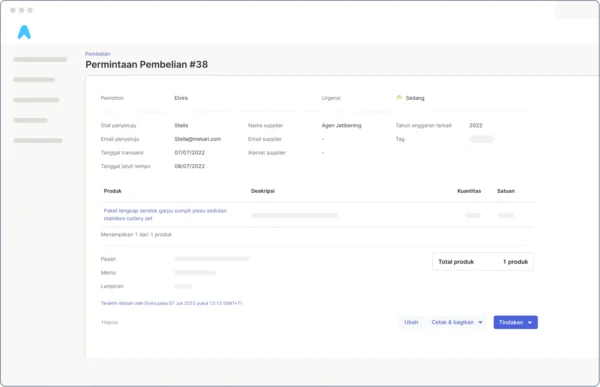Select the approver name Stella

[181, 125]
